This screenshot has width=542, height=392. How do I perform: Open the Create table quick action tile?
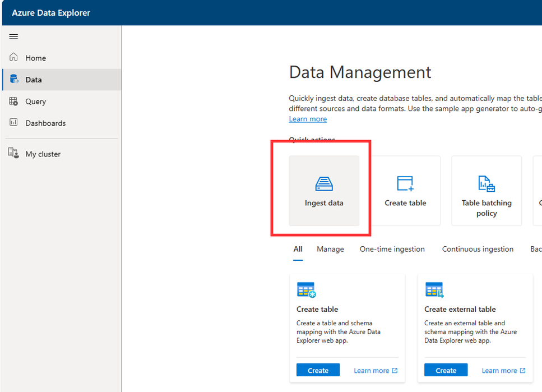405,191
